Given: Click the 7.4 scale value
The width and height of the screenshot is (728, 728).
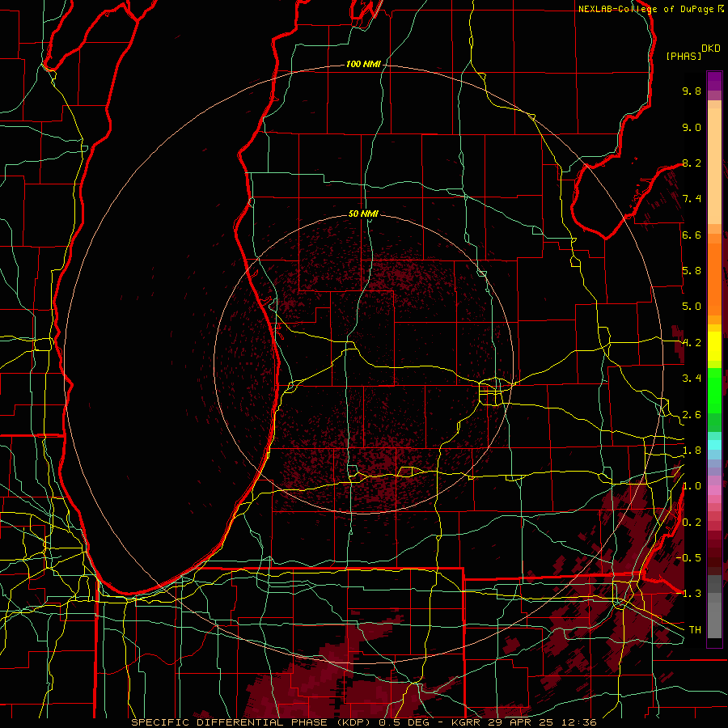Looking at the screenshot, I should tap(692, 199).
